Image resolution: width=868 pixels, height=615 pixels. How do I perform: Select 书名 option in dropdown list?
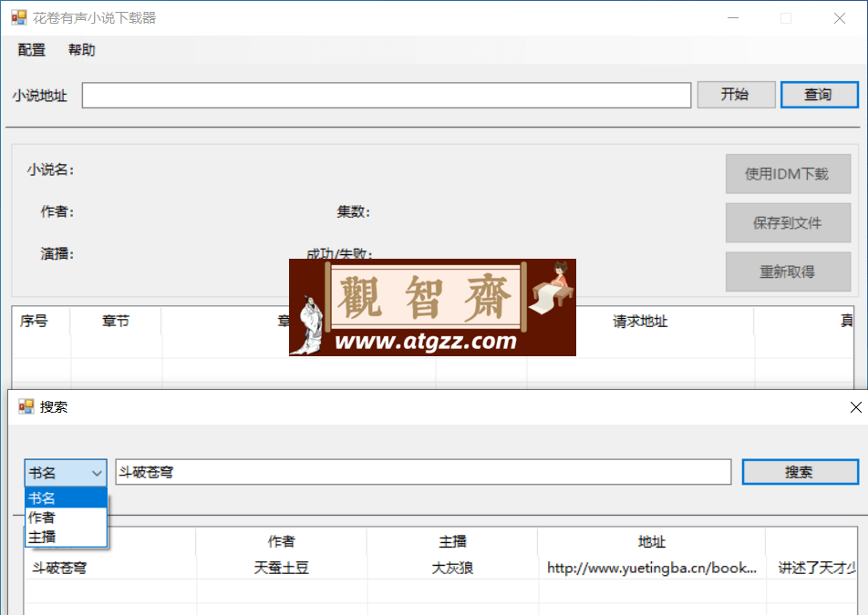coord(66,497)
